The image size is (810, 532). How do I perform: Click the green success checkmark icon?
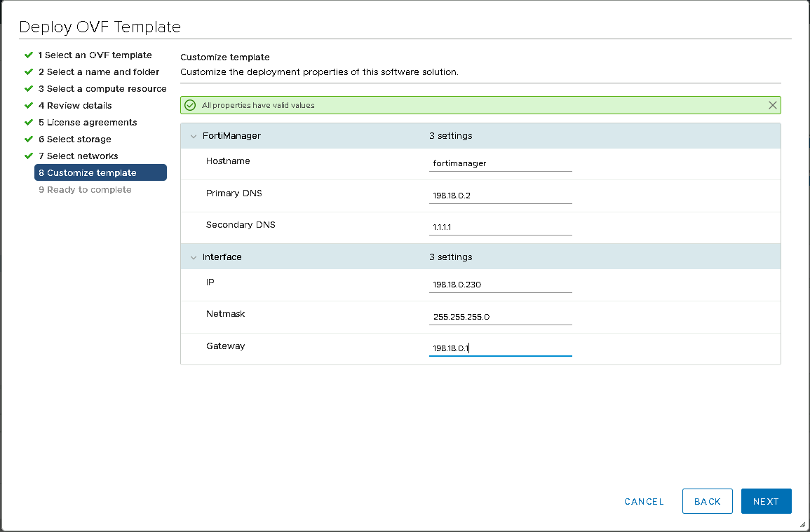(189, 105)
